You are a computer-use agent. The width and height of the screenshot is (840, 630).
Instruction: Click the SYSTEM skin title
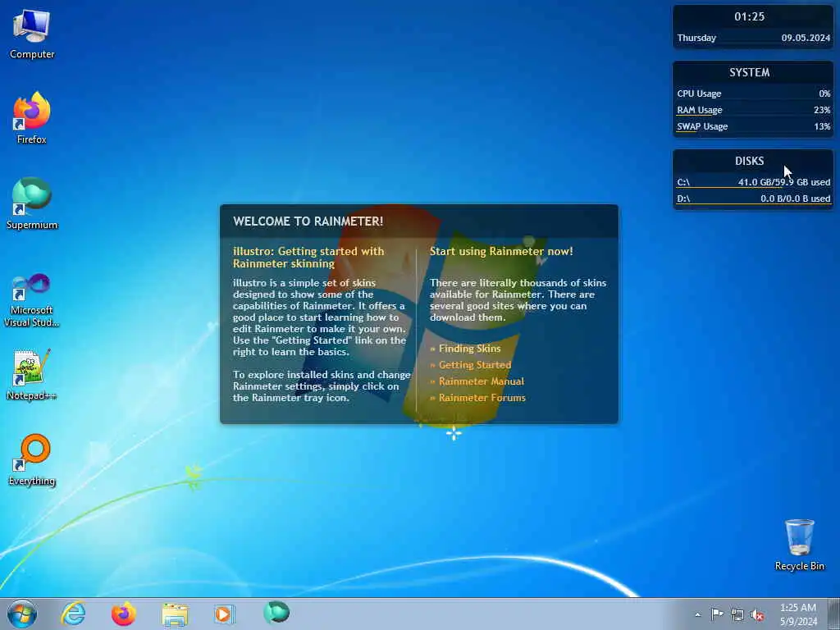pos(749,72)
